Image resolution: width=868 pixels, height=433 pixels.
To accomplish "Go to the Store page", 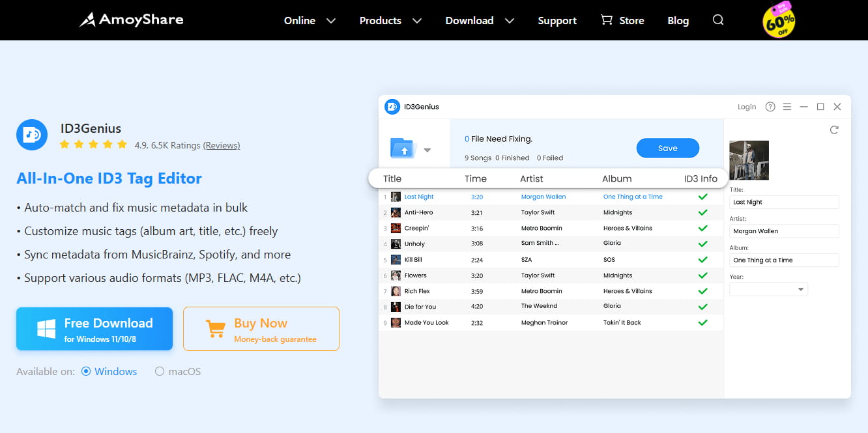I will 631,21.
